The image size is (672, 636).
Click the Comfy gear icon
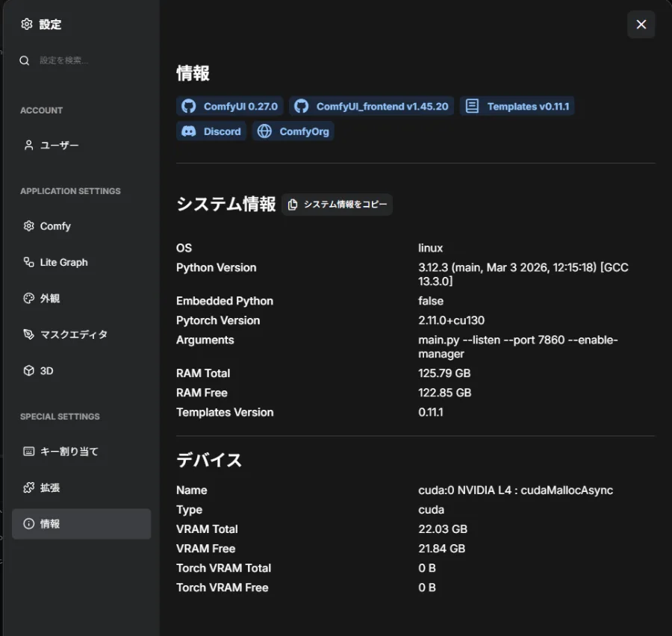[x=28, y=226]
